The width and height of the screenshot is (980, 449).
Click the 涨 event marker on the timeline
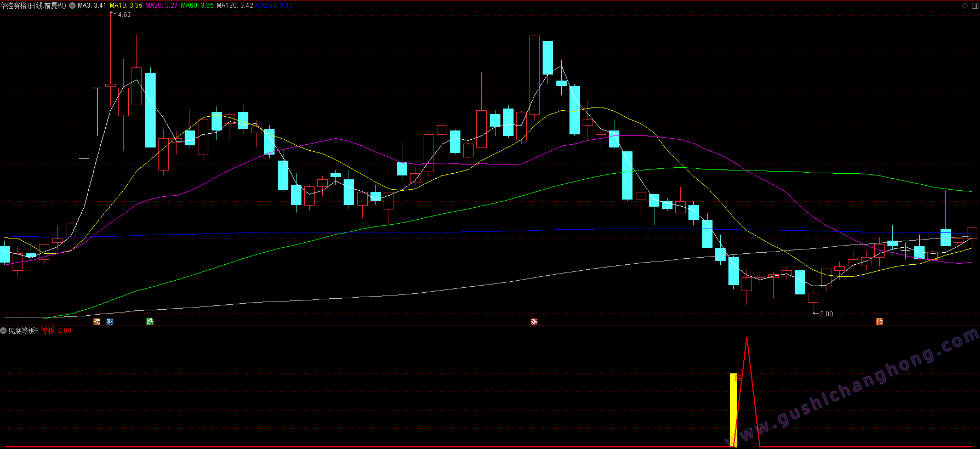pyautogui.click(x=534, y=322)
